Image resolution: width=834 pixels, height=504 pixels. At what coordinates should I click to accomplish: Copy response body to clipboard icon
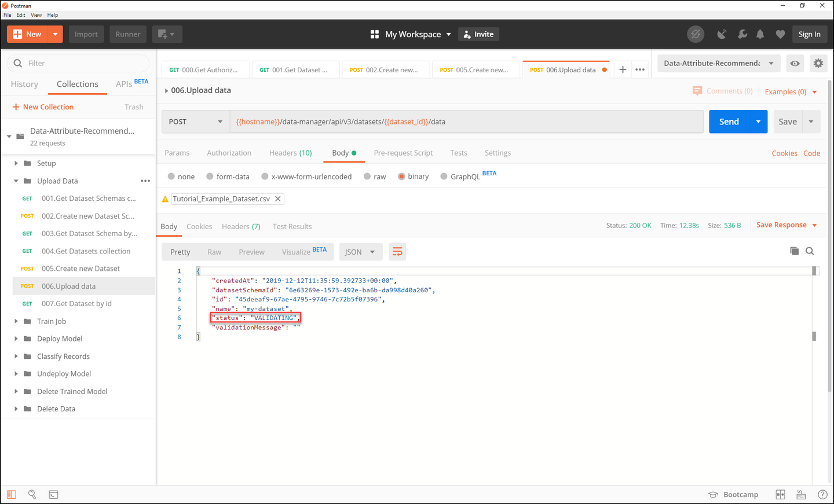pyautogui.click(x=795, y=251)
